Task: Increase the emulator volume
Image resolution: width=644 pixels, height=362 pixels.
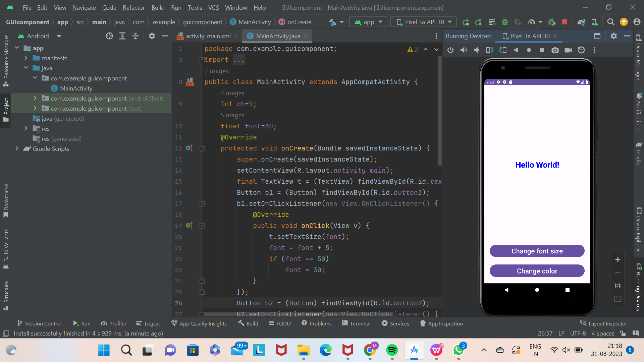Action: [x=464, y=50]
